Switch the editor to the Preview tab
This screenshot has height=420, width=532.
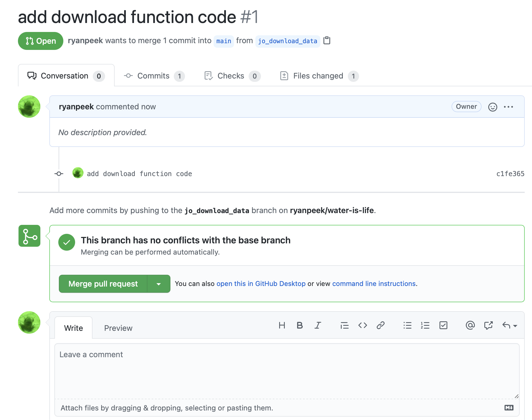pyautogui.click(x=118, y=328)
